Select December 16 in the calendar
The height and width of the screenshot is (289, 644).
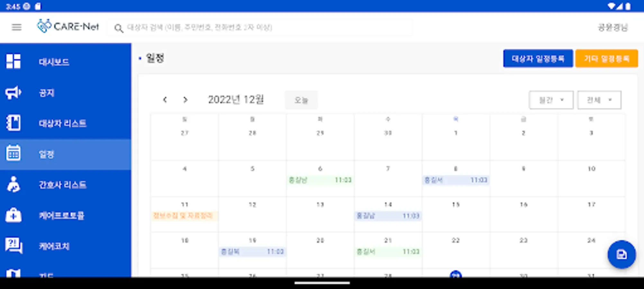523,205
